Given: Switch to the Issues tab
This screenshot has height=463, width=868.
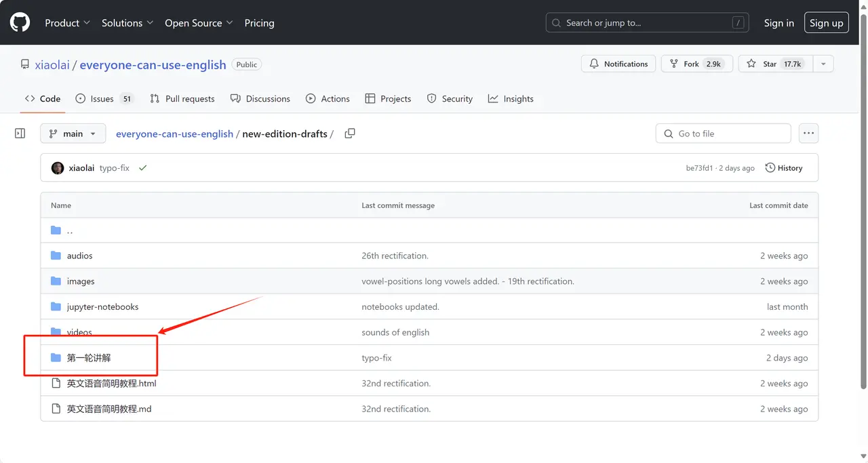Looking at the screenshot, I should click(104, 98).
